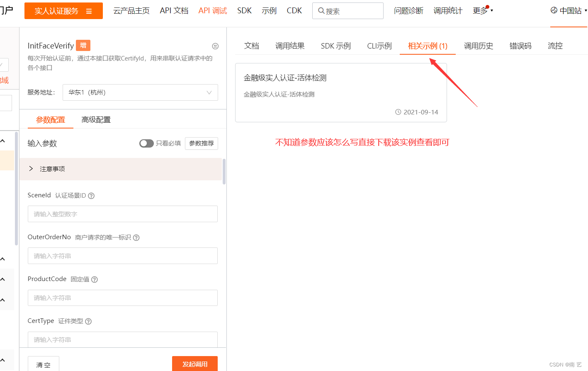
Task: Open the 服务地址 region dropdown
Action: click(x=140, y=92)
